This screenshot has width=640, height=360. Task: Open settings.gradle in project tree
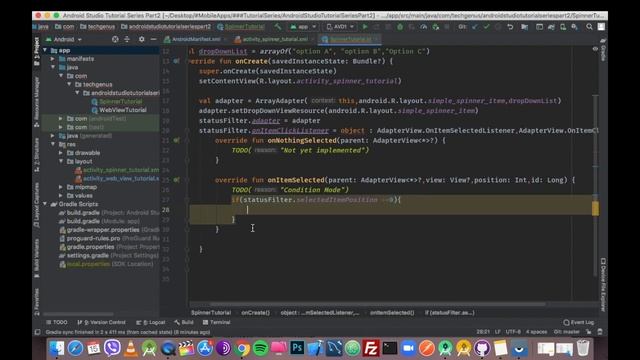108,256
